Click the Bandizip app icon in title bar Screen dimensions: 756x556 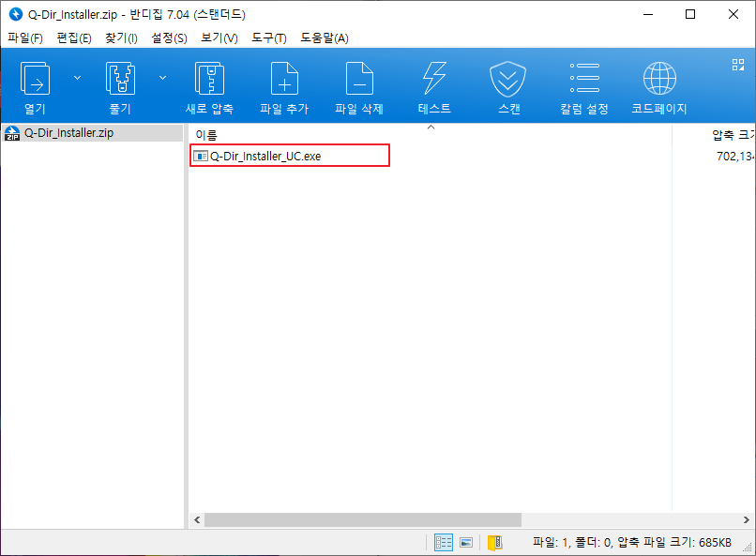15,14
